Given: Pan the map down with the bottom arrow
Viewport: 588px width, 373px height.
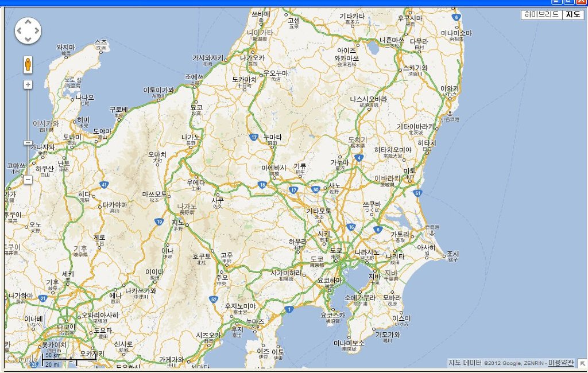Looking at the screenshot, I should click(x=28, y=39).
